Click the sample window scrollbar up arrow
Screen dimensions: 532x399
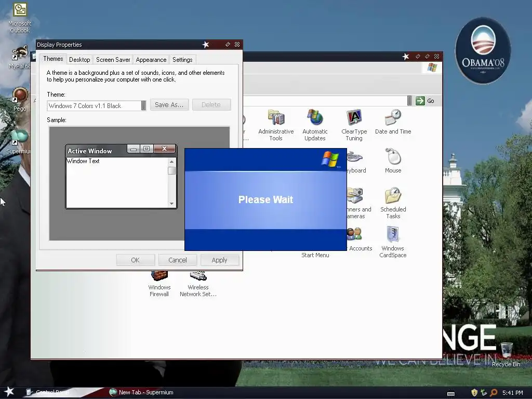point(171,162)
